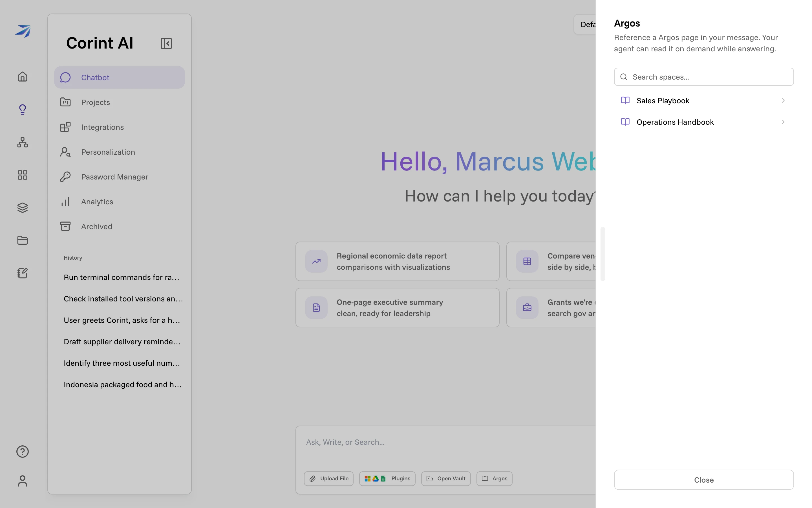Image resolution: width=812 pixels, height=508 pixels.
Task: Go to Projects in the sidebar
Action: 120,102
